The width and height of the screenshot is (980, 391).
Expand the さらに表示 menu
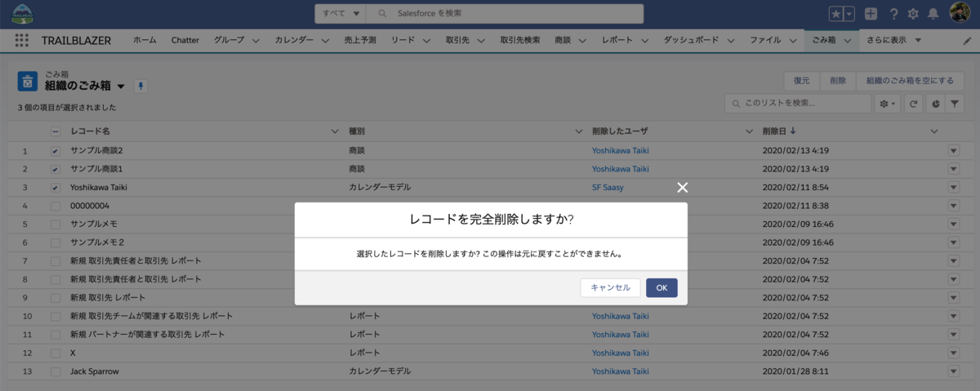(893, 40)
